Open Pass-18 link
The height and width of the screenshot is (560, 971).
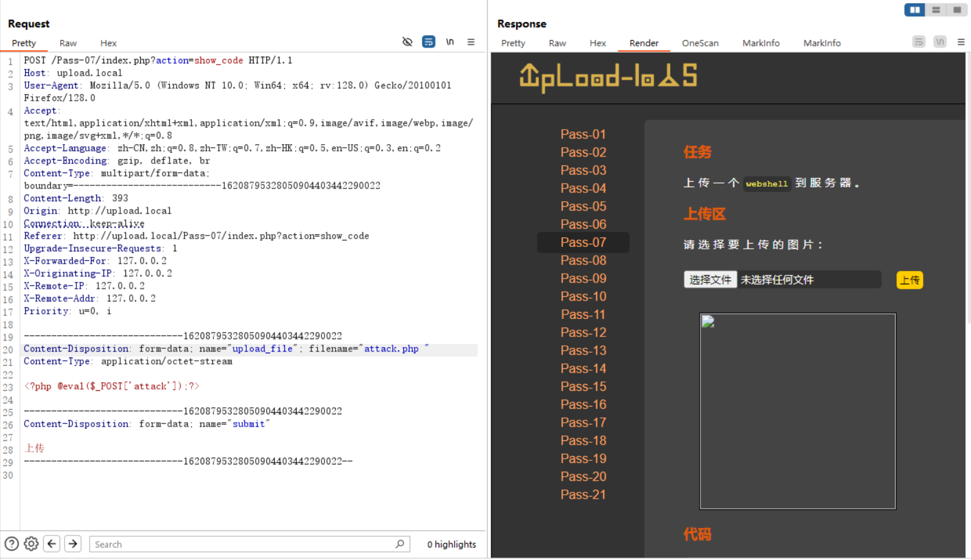[x=583, y=440]
